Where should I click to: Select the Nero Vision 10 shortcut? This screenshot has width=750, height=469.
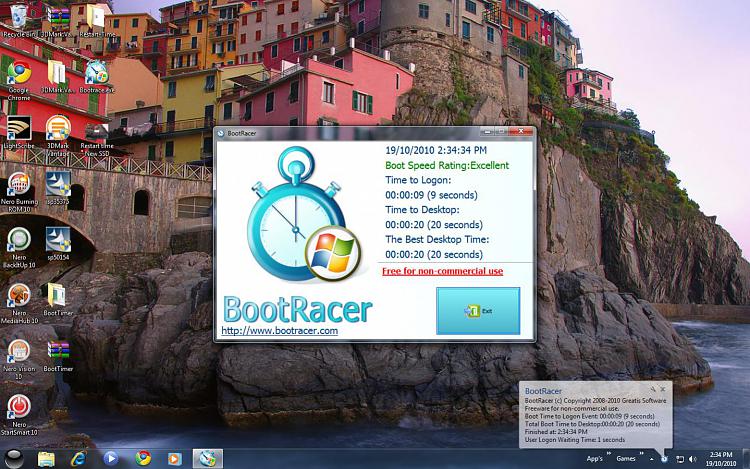[19, 359]
